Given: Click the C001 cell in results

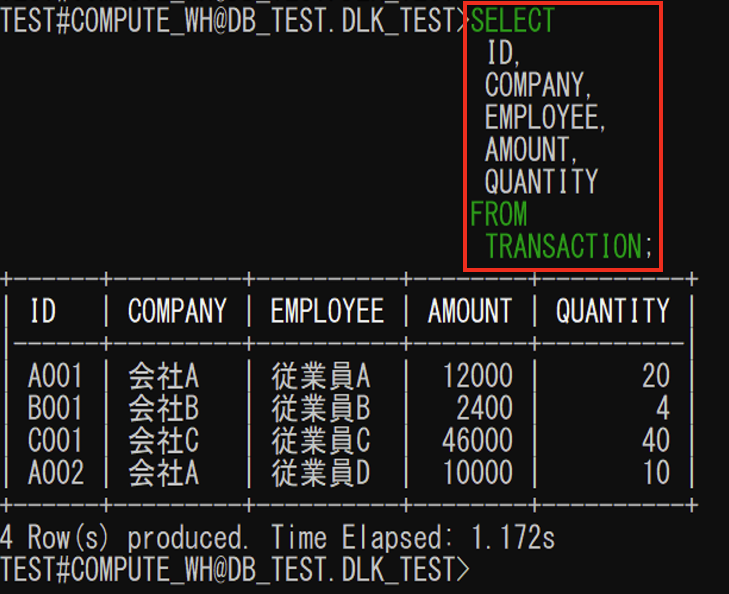Looking at the screenshot, I should tap(55, 440).
